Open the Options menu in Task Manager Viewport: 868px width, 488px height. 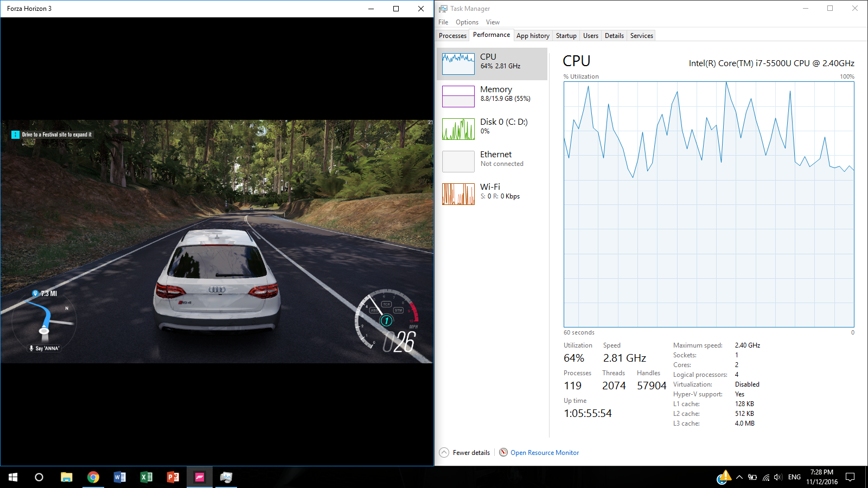coord(467,22)
